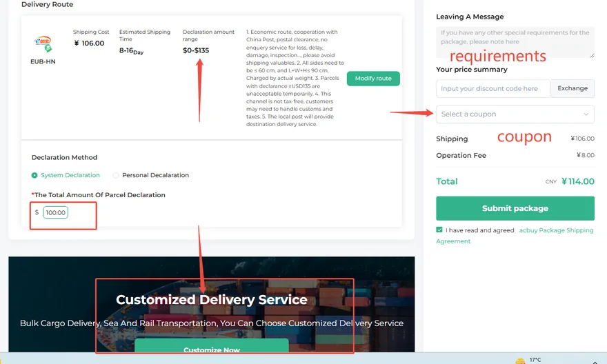The image size is (607, 364).
Task: Click the EUB-HN carrier logo
Action: click(43, 44)
